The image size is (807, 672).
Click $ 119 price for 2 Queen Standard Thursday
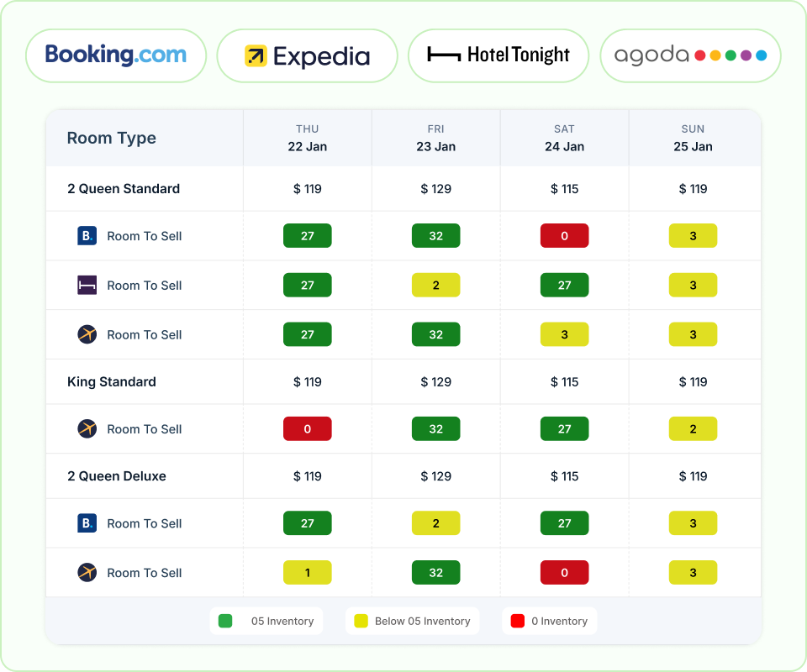308,189
